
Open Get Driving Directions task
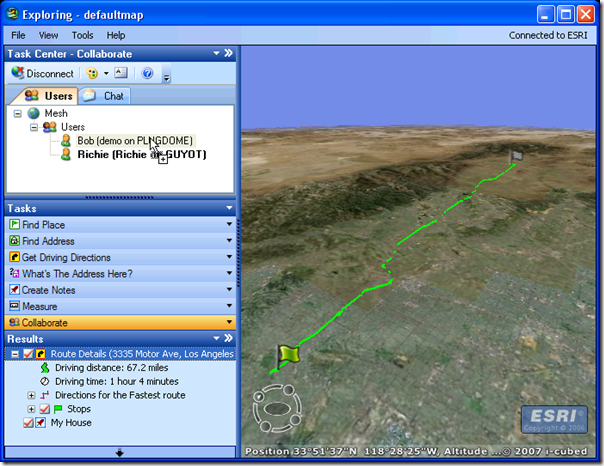[x=120, y=257]
